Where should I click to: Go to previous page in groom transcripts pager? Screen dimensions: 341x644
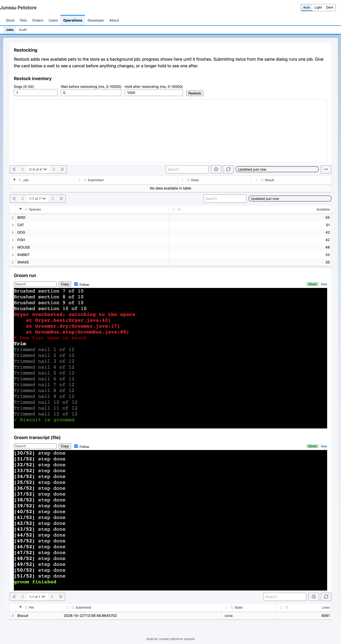tap(23, 596)
